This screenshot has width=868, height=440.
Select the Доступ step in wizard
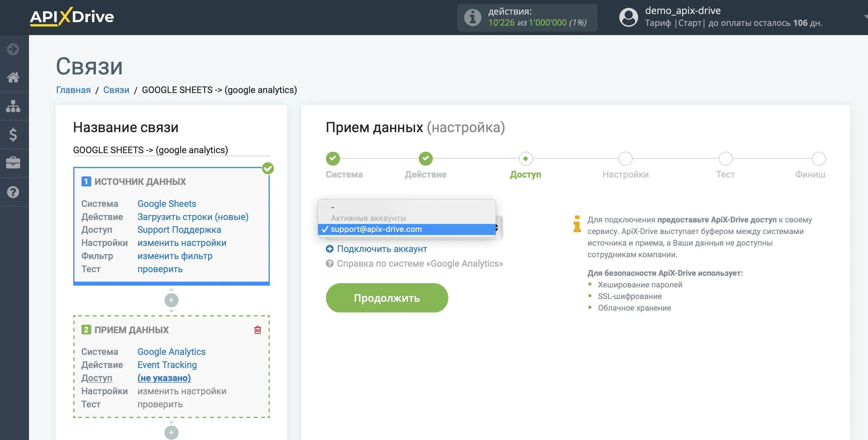tap(525, 159)
